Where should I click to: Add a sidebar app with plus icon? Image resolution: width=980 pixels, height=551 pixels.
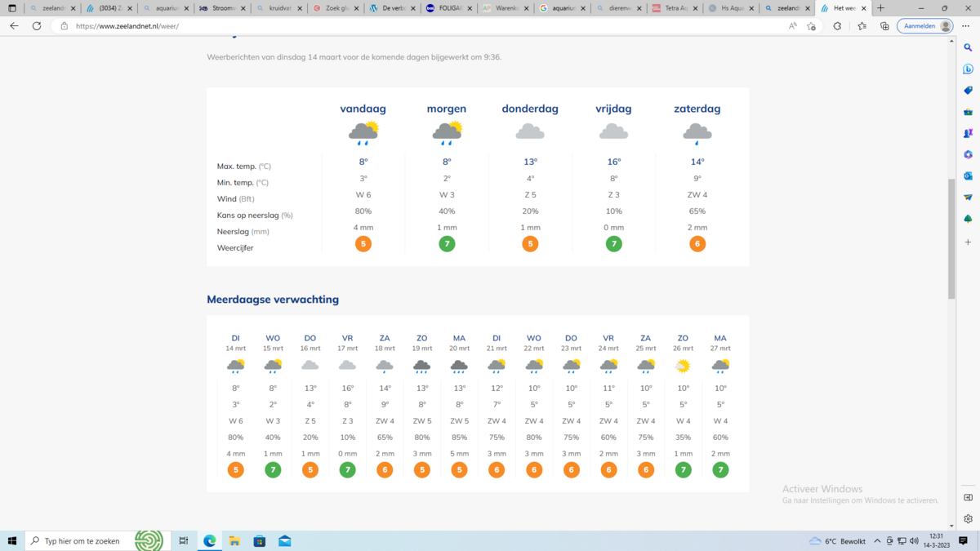[968, 242]
